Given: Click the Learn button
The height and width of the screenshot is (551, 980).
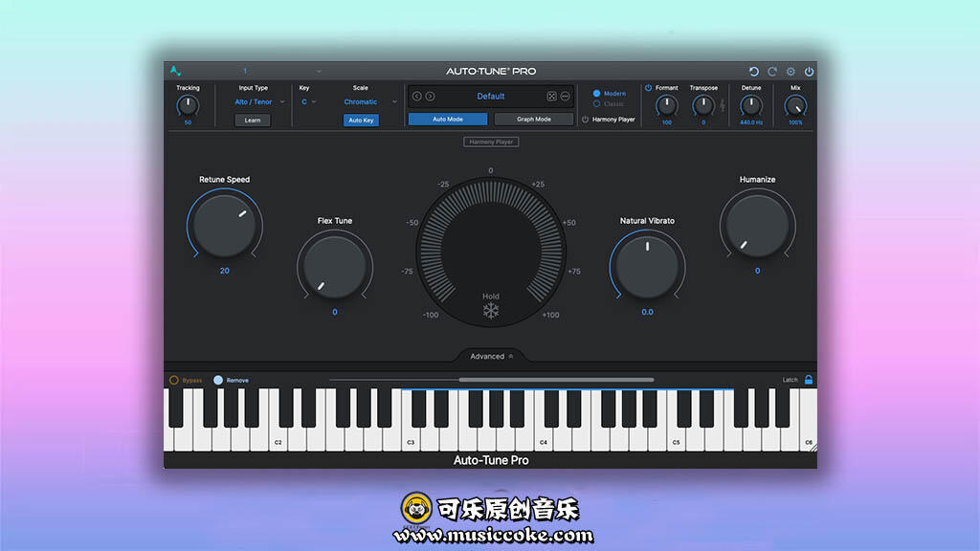Looking at the screenshot, I should click(x=253, y=120).
